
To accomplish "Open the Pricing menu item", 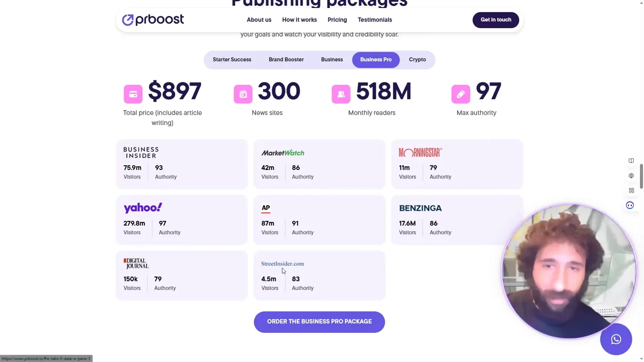I will tap(337, 20).
